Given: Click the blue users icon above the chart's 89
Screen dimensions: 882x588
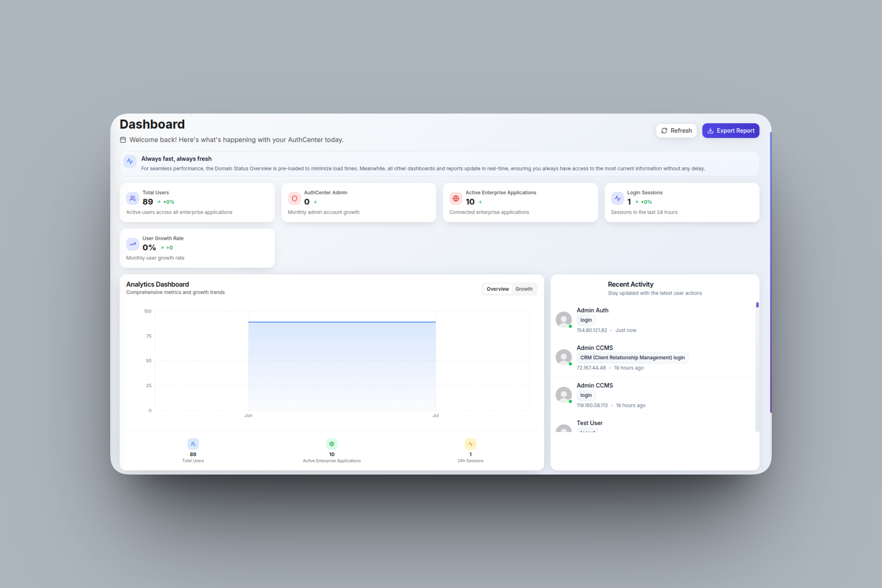Looking at the screenshot, I should 193,444.
